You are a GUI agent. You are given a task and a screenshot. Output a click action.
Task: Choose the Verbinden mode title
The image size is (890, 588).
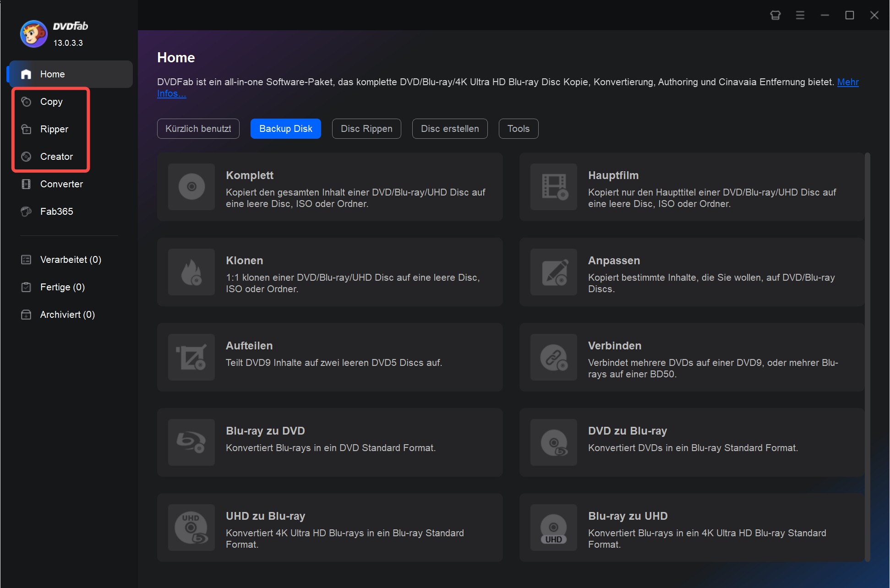coord(615,346)
